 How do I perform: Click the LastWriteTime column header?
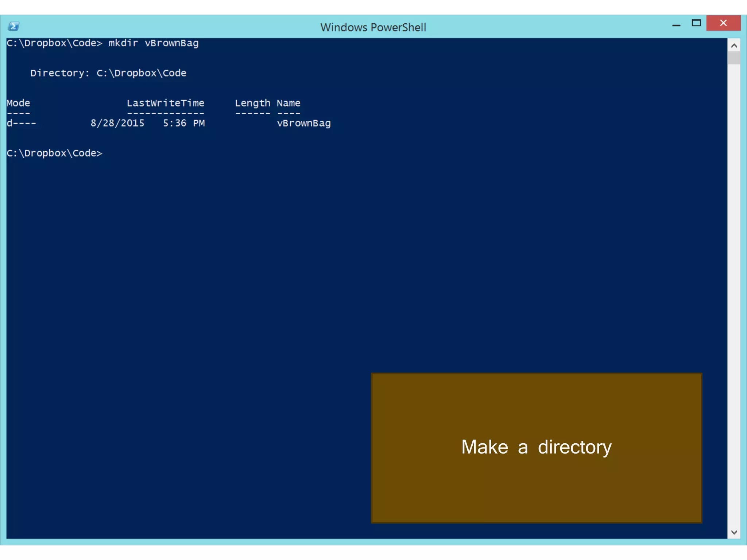[x=166, y=103]
